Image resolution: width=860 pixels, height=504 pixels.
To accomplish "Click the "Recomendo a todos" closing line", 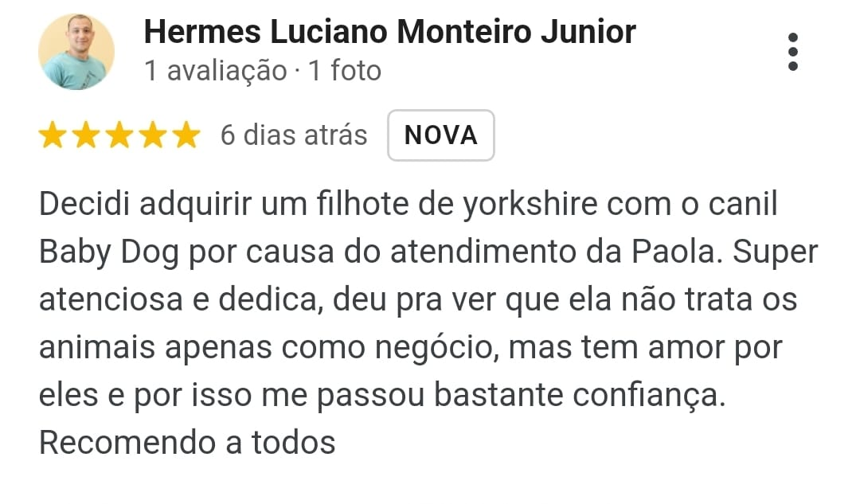I will 187,443.
